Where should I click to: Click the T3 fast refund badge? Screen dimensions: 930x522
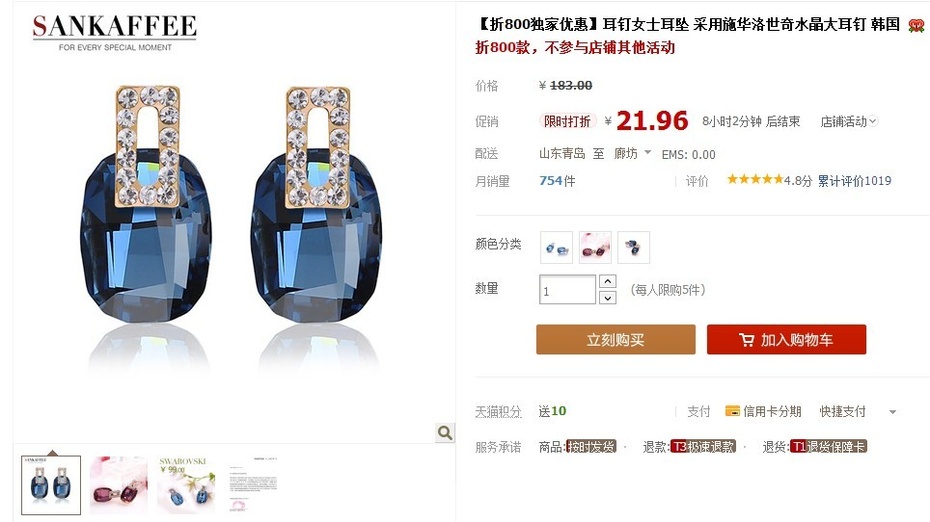[703, 447]
